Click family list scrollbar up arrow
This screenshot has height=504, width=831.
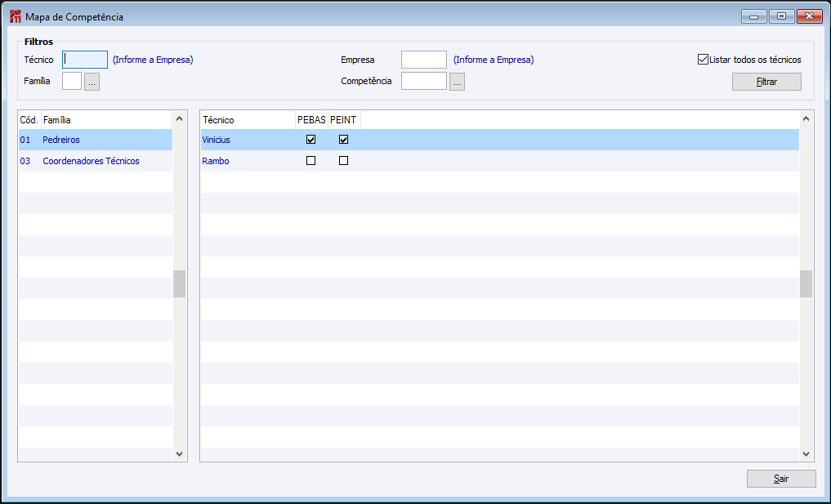(x=179, y=118)
